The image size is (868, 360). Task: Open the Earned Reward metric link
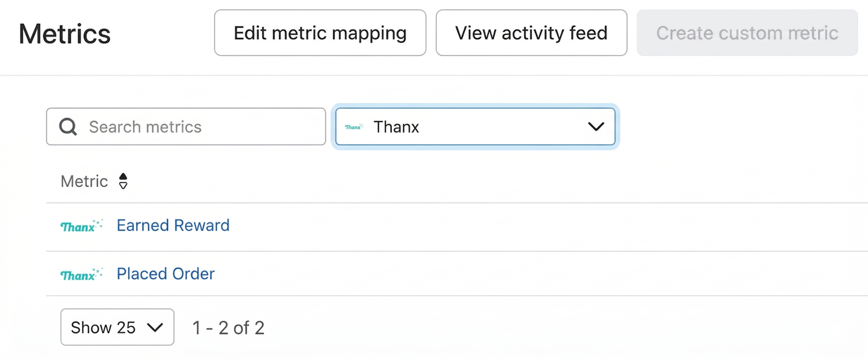(173, 225)
